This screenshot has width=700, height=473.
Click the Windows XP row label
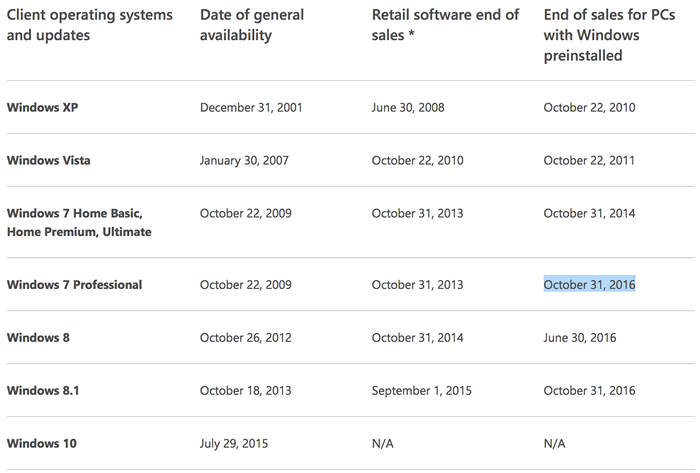(x=42, y=107)
